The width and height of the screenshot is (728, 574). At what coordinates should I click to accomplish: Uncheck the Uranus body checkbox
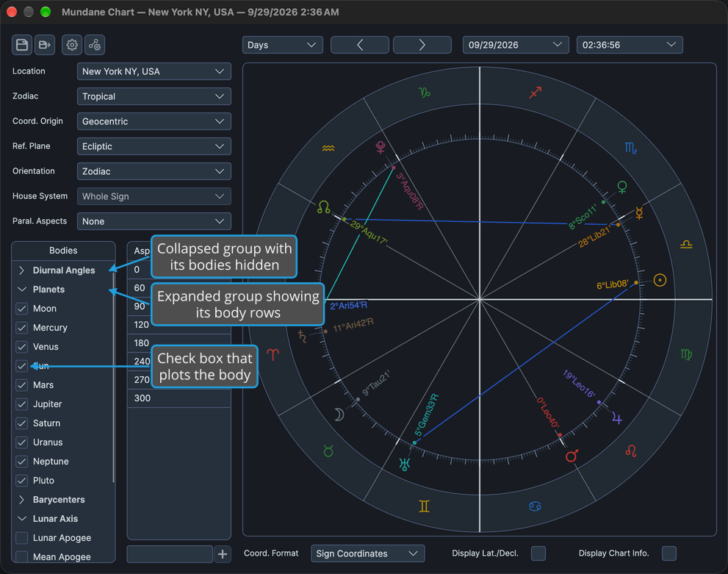(x=22, y=442)
